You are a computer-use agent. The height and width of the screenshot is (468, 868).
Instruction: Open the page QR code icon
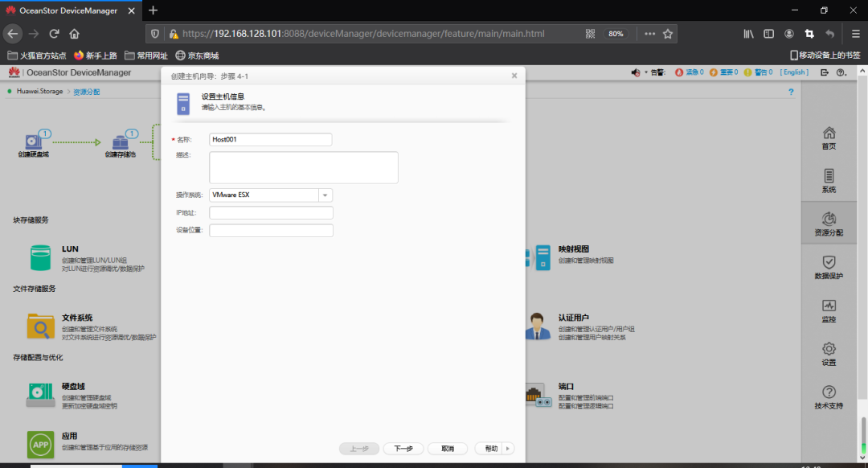[x=590, y=34]
